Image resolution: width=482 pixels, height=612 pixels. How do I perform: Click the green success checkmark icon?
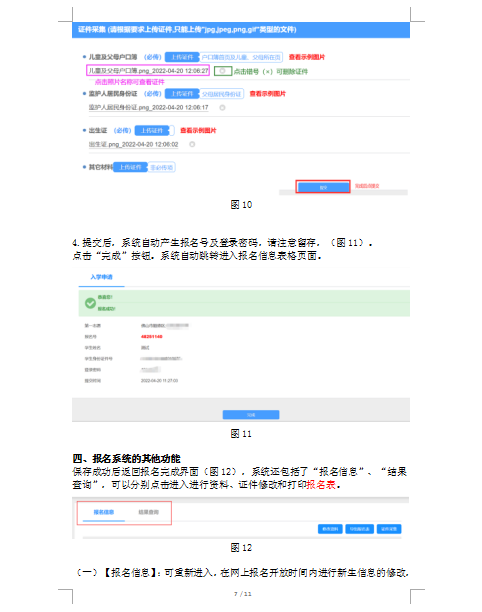pos(90,303)
